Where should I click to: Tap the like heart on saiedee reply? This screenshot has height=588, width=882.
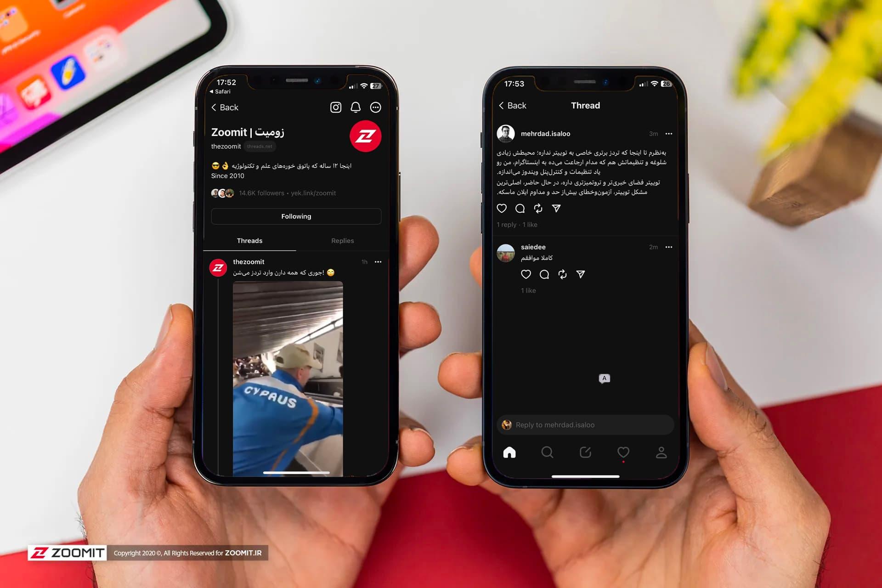click(x=526, y=274)
